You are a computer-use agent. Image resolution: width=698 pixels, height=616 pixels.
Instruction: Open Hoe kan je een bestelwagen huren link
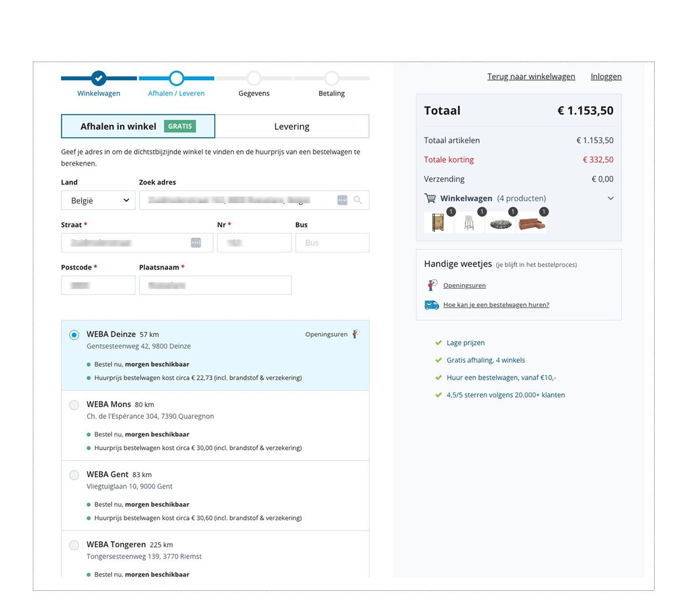click(497, 305)
